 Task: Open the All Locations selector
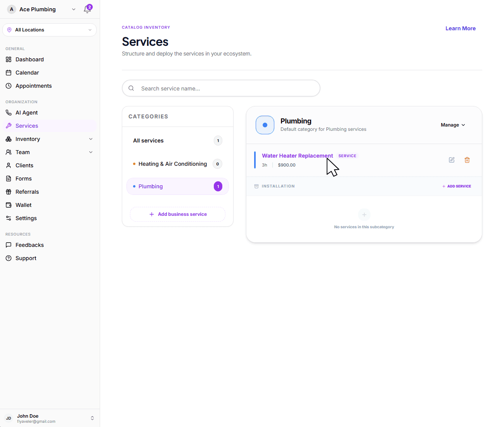49,30
